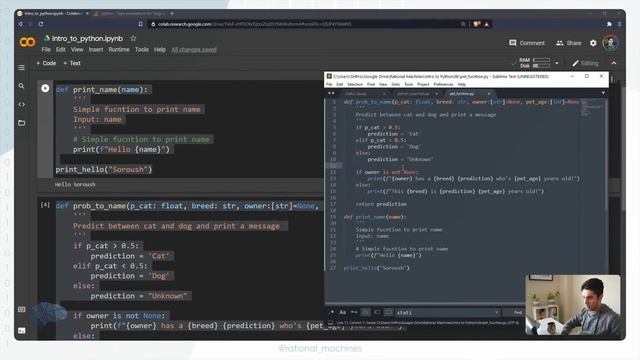640x360 pixels.
Task: Star the intro_to_python.ipynb notebook
Action: click(x=133, y=38)
